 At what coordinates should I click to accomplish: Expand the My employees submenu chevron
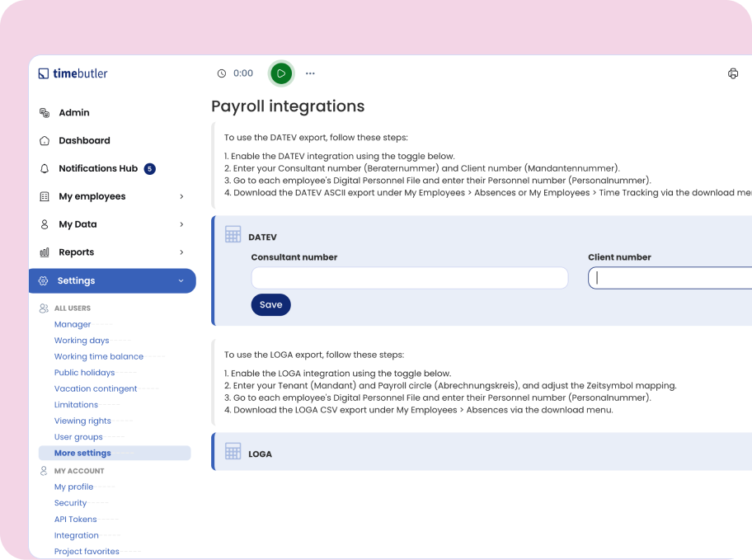coord(181,196)
